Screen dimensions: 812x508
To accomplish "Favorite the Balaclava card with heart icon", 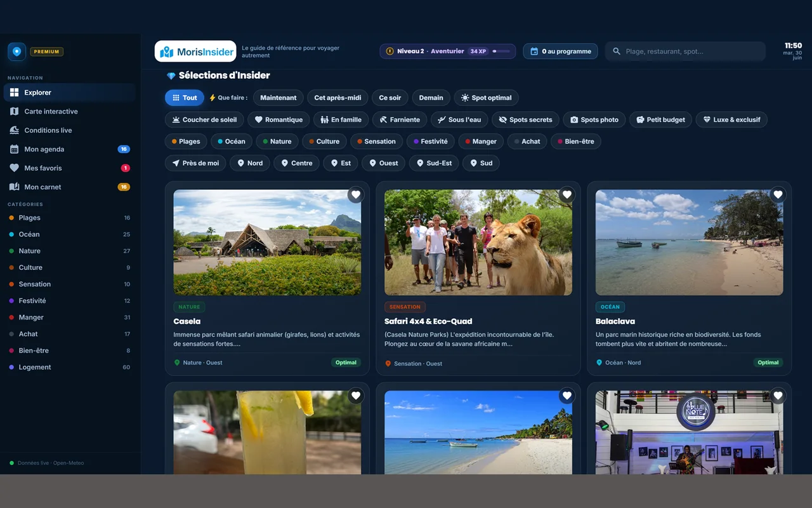I will click(778, 195).
